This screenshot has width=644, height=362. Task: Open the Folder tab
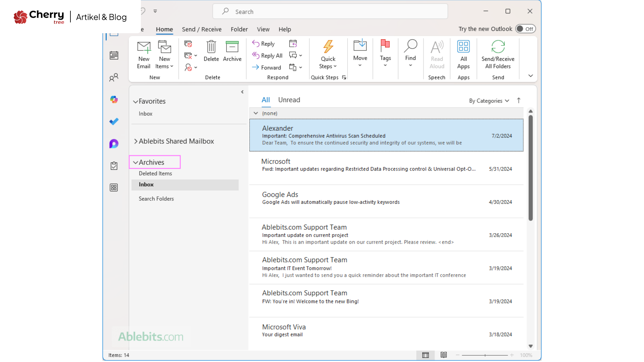[239, 29]
